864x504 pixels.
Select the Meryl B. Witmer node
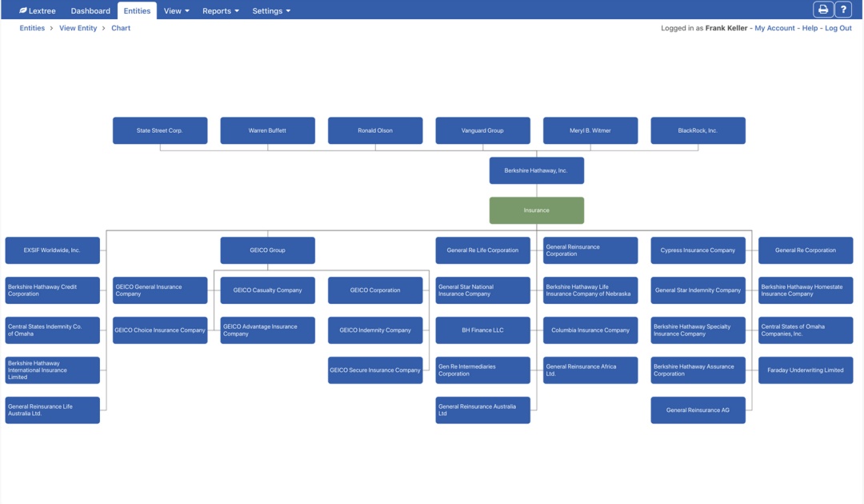coord(590,130)
